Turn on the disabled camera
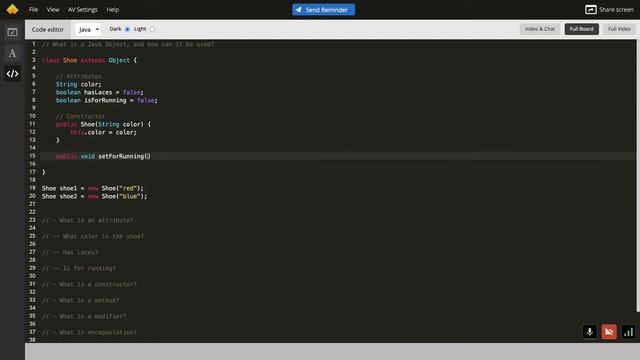This screenshot has width=640, height=360. point(609,332)
